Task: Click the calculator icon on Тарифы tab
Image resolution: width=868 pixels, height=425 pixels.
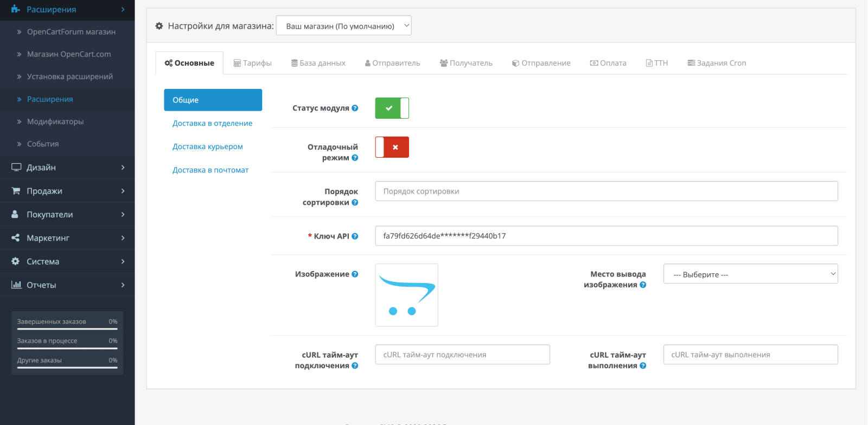Action: coord(237,63)
